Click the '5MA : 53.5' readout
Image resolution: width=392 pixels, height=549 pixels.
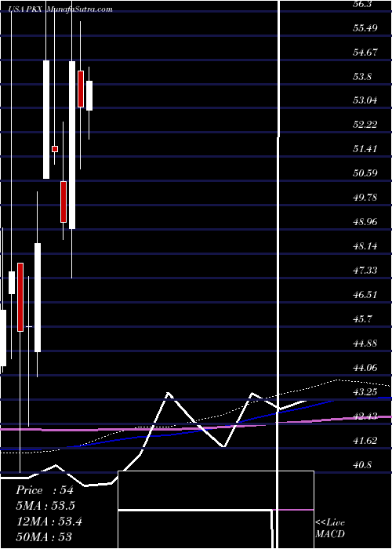[x=45, y=506]
